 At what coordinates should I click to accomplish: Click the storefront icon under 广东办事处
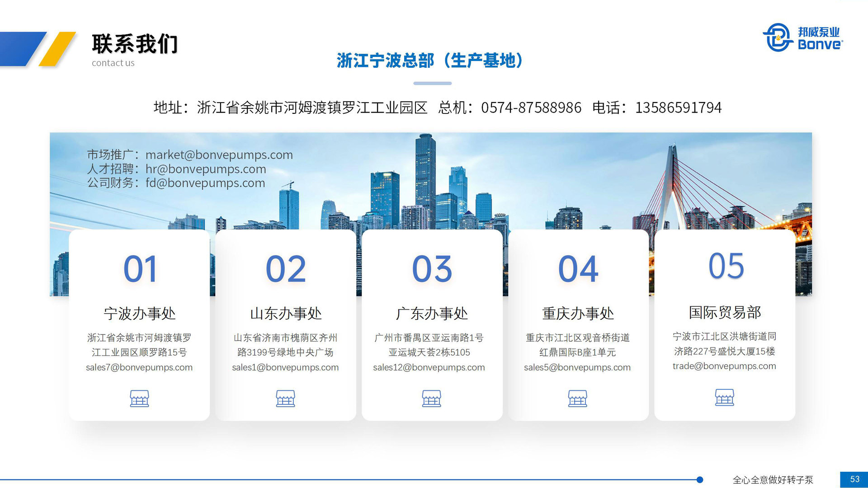432,399
